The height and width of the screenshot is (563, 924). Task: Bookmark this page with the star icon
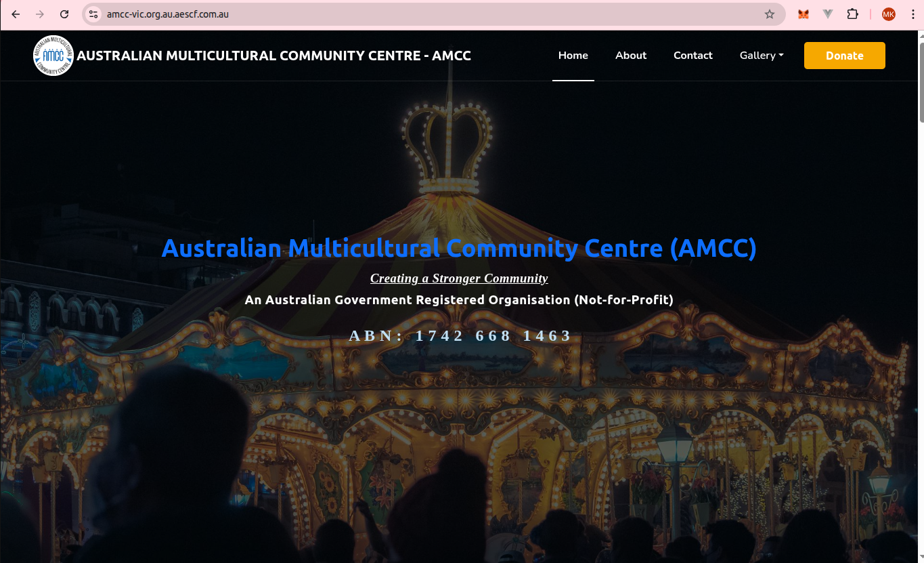pos(770,14)
